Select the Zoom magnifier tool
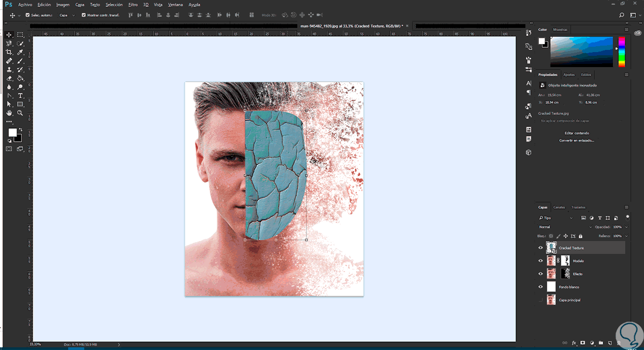The width and height of the screenshot is (644, 350). coord(20,113)
